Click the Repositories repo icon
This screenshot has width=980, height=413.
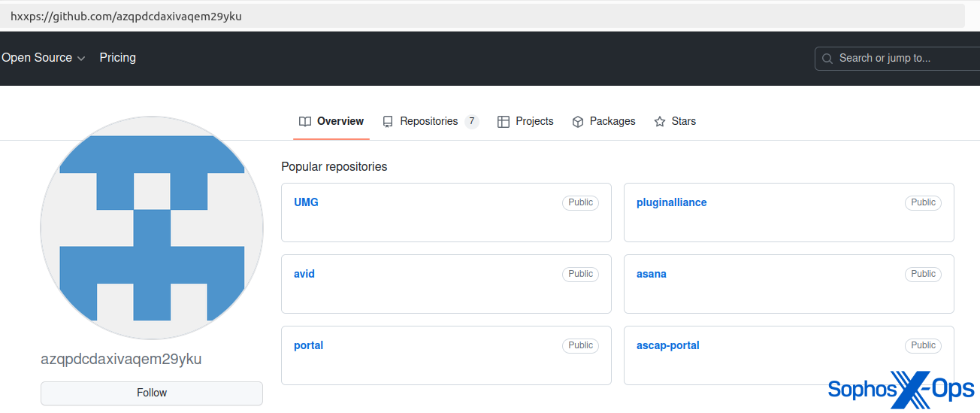tap(388, 122)
